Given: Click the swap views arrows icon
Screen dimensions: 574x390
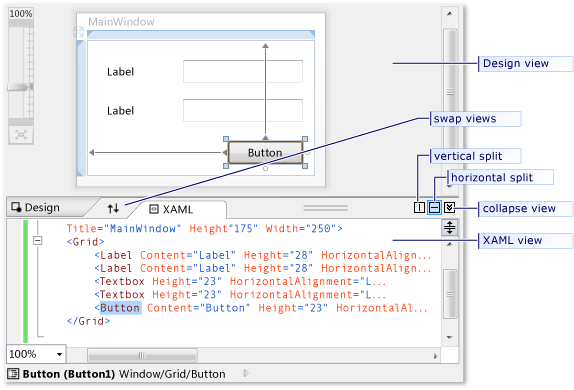Looking at the screenshot, I should click(113, 209).
